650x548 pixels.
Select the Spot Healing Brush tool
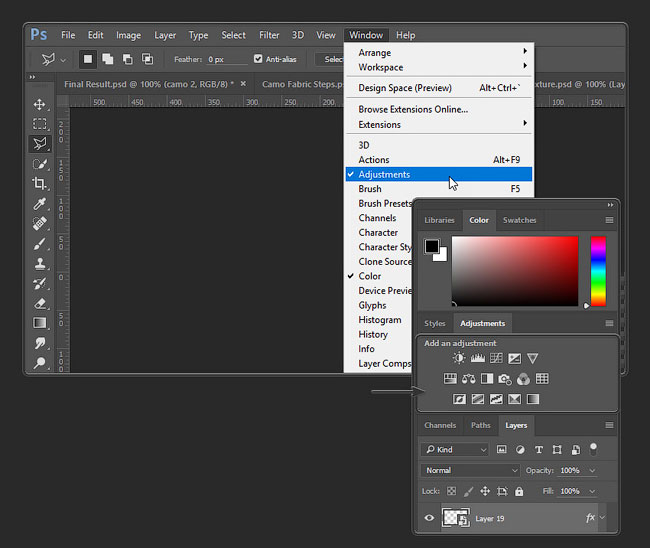click(40, 224)
